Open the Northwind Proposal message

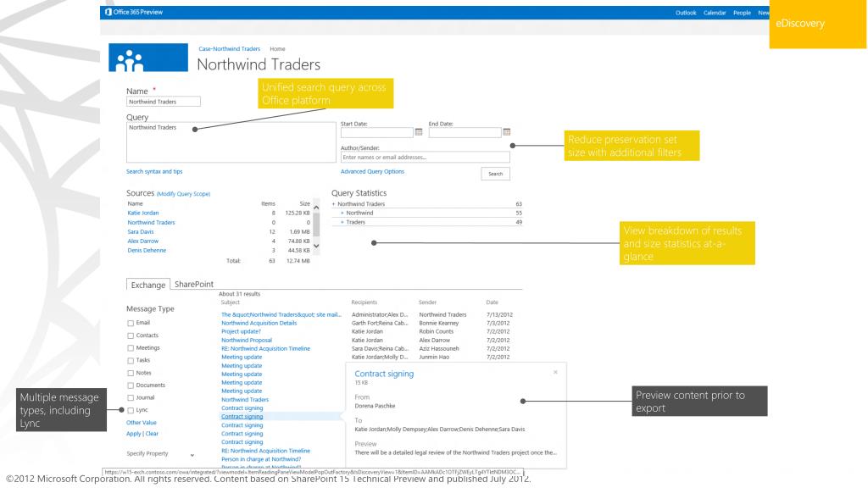click(247, 341)
